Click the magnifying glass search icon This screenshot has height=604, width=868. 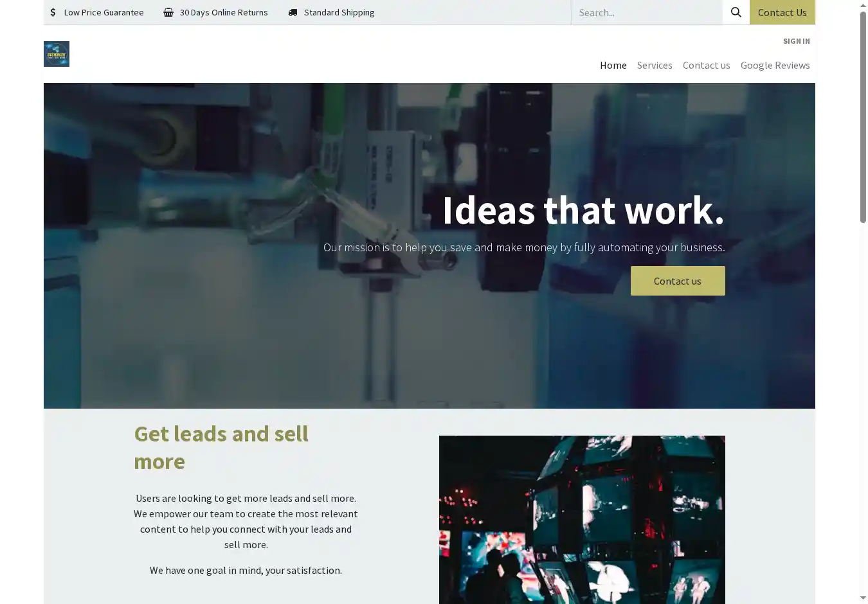pyautogui.click(x=736, y=12)
